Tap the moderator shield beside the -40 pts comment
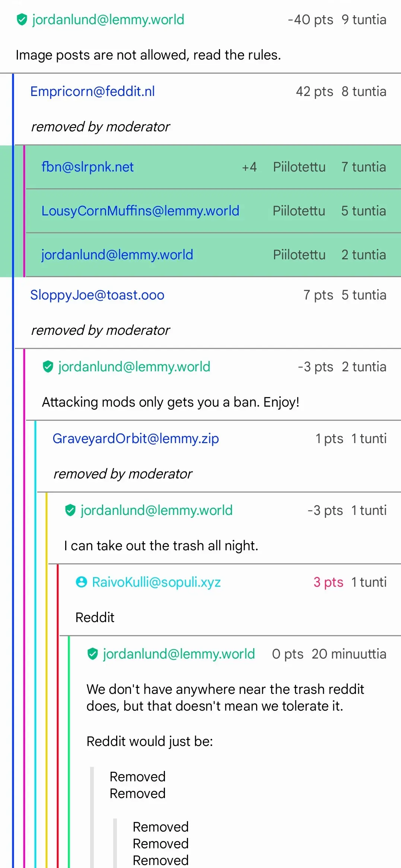The width and height of the screenshot is (401, 868). click(x=22, y=20)
